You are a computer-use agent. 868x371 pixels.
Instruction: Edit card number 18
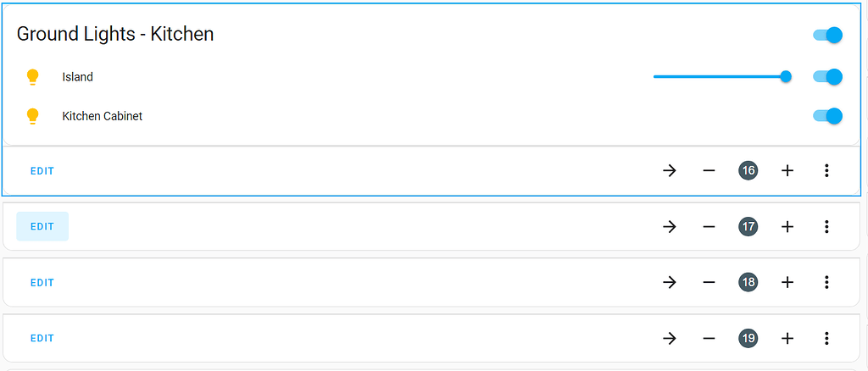click(42, 283)
